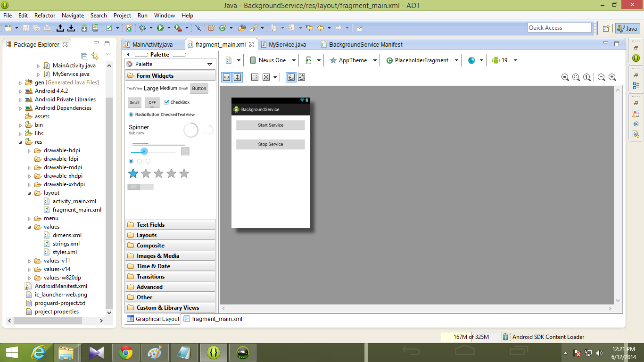Click the Open Type folder icon

click(242, 28)
